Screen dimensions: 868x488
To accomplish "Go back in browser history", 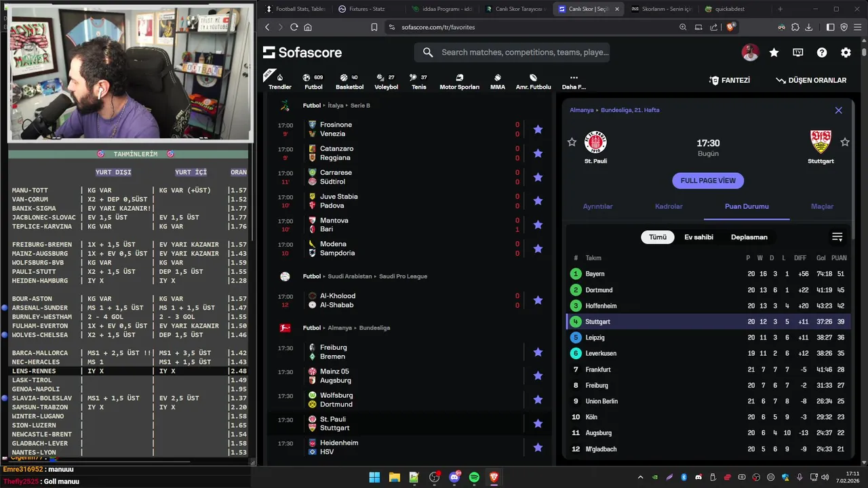I will pos(267,27).
